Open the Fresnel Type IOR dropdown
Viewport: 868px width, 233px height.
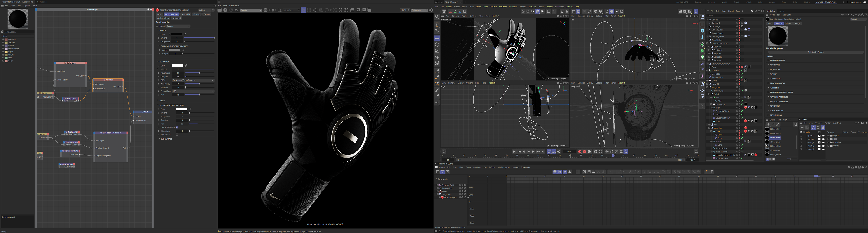pyautogui.click(x=193, y=91)
